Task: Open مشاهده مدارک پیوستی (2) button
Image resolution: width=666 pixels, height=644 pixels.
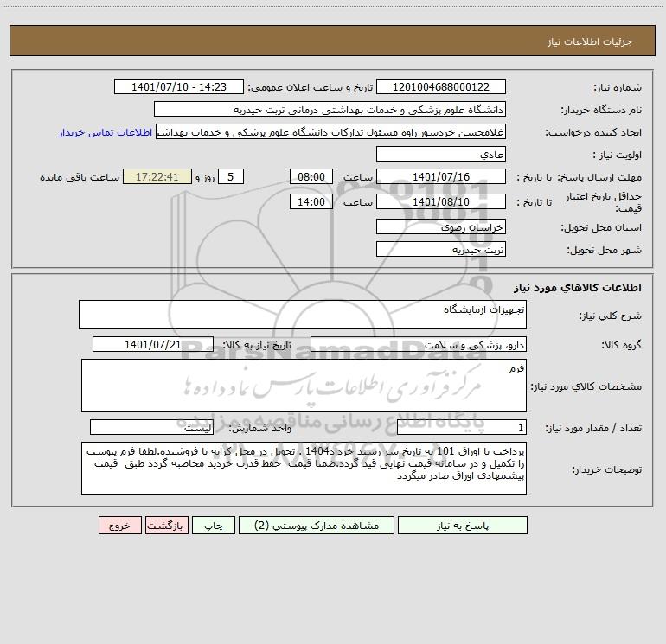Action: 317,525
